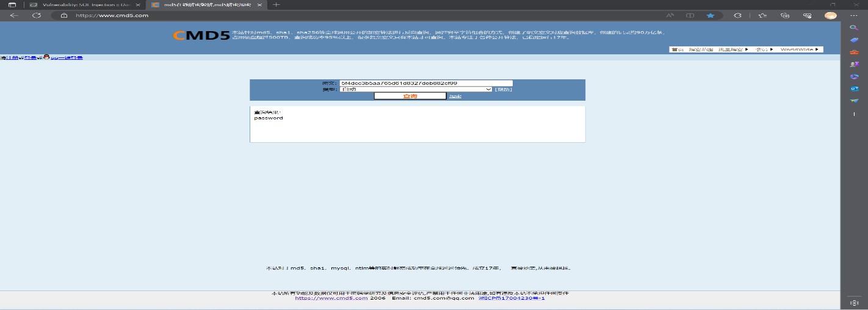Open sidebar Search icon
Viewport: 868px width, 310px height.
tap(854, 28)
